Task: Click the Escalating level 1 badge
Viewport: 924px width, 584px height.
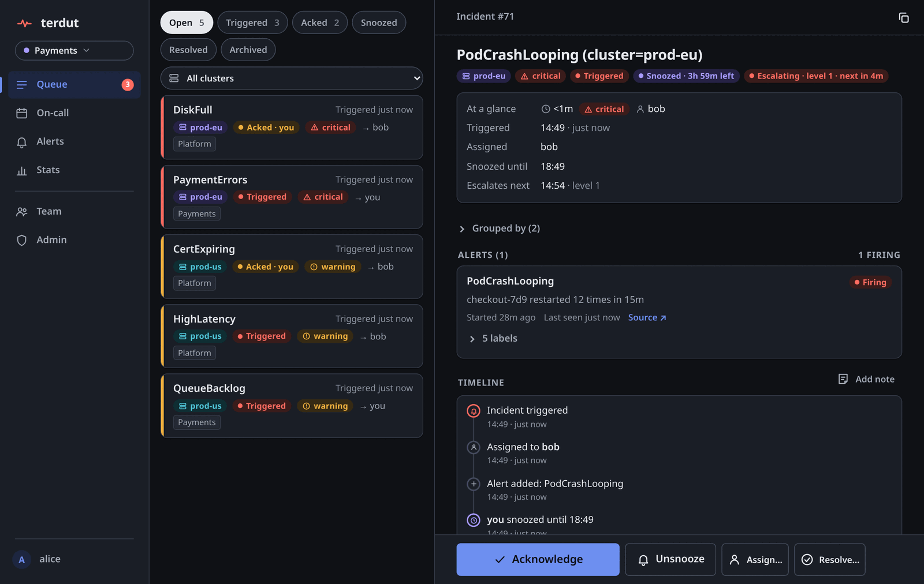Action: click(x=816, y=76)
